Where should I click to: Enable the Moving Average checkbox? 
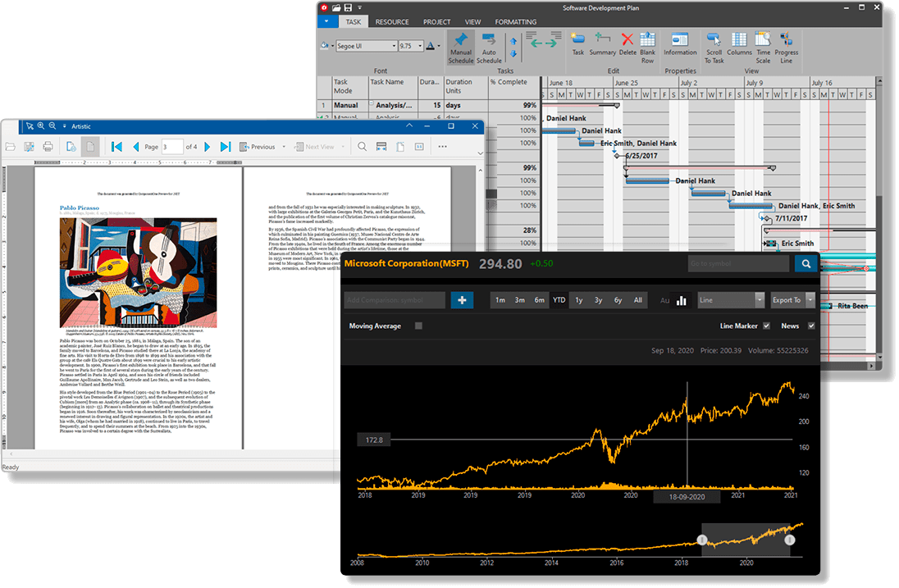click(418, 325)
